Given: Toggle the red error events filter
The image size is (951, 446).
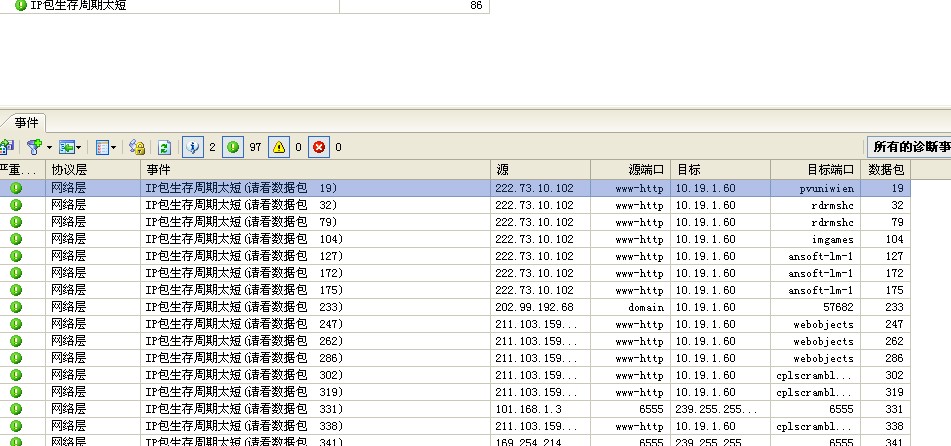Looking at the screenshot, I should pyautogui.click(x=319, y=147).
